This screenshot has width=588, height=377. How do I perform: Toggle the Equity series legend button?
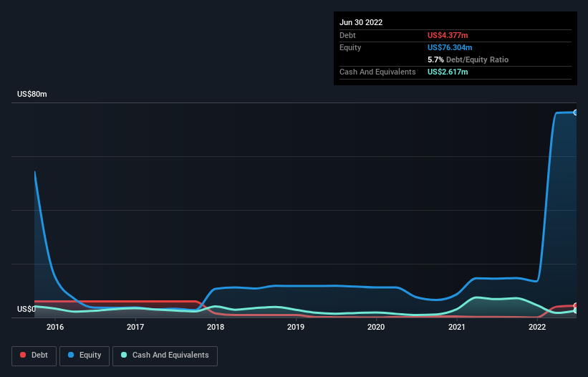(x=85, y=355)
